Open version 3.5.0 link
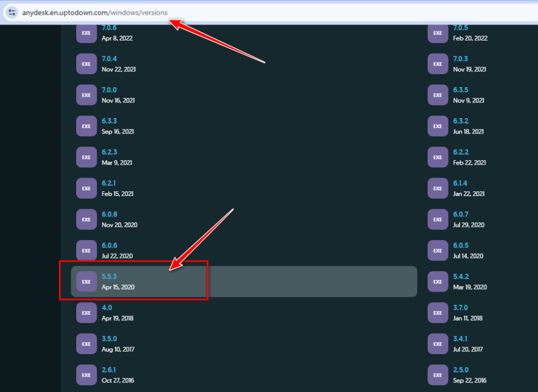Image resolution: width=538 pixels, height=392 pixels. point(109,338)
